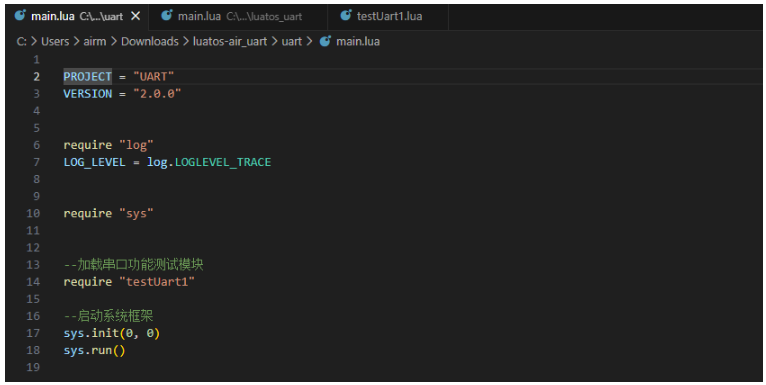Click the "sys" string on line 10
Screen dimensions: 766x385
tap(136, 214)
